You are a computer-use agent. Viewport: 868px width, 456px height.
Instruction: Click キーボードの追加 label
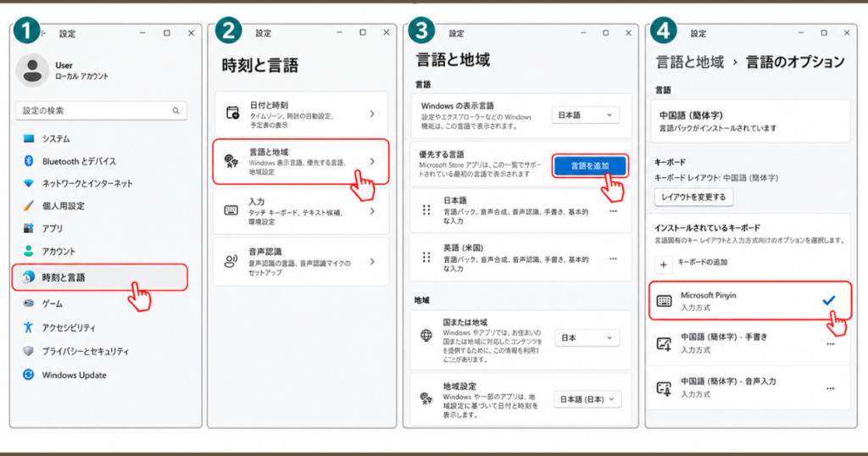[x=703, y=262]
